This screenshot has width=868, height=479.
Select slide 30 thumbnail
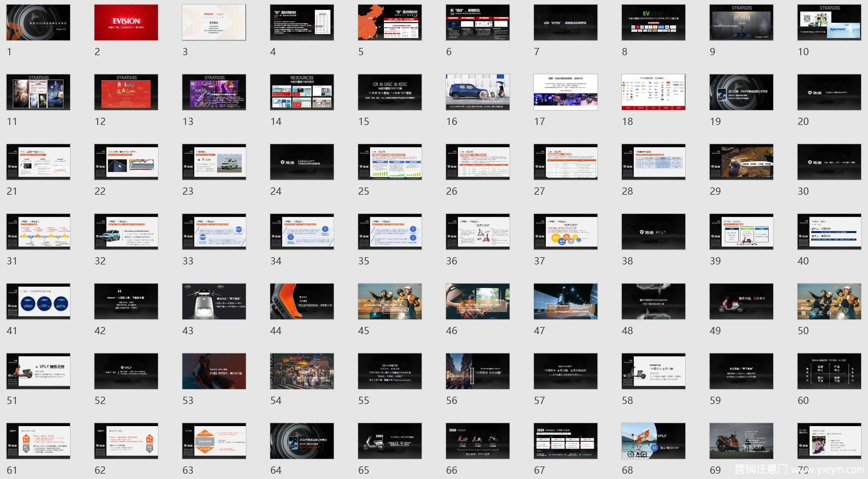click(830, 162)
